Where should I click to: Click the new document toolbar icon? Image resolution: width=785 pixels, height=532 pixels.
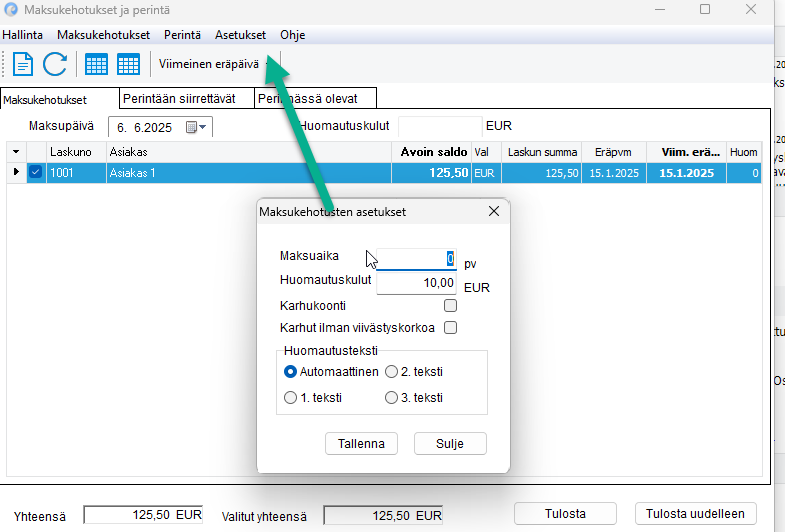23,64
